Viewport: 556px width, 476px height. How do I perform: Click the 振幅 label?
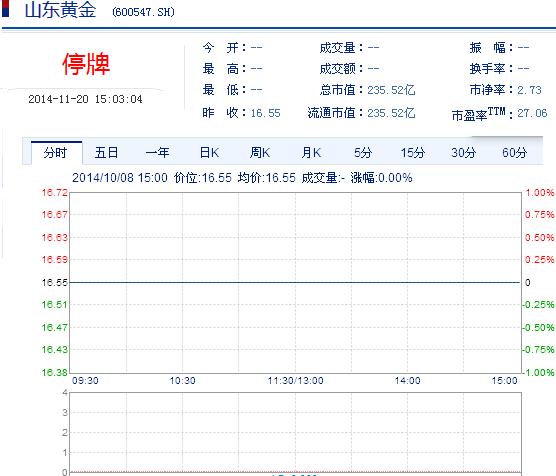click(x=491, y=48)
